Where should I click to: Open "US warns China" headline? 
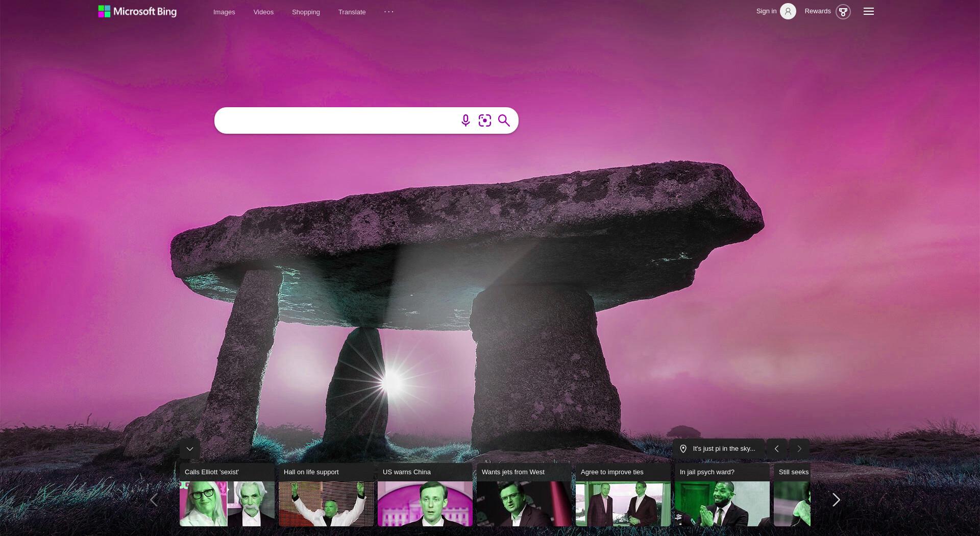coord(406,472)
